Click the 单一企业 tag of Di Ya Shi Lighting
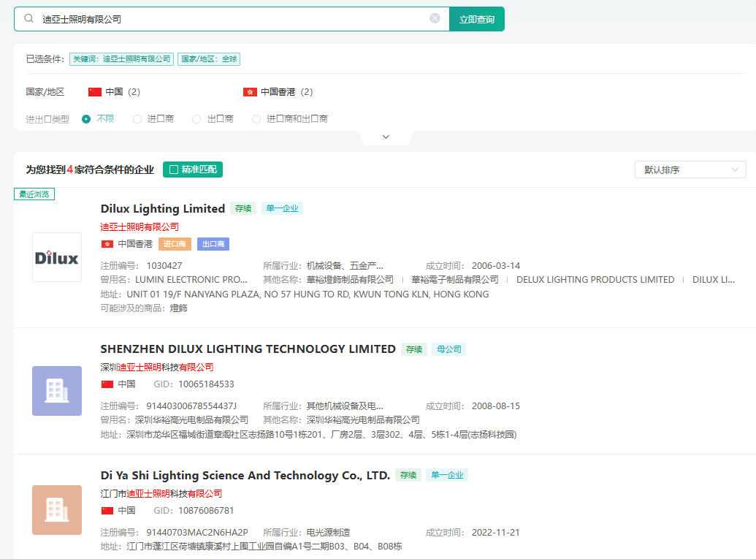 pos(447,475)
